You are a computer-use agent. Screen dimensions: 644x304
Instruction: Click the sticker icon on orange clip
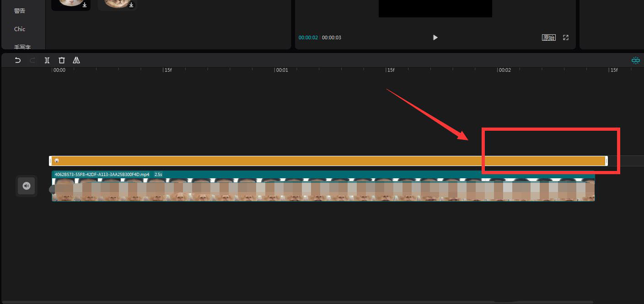point(57,161)
